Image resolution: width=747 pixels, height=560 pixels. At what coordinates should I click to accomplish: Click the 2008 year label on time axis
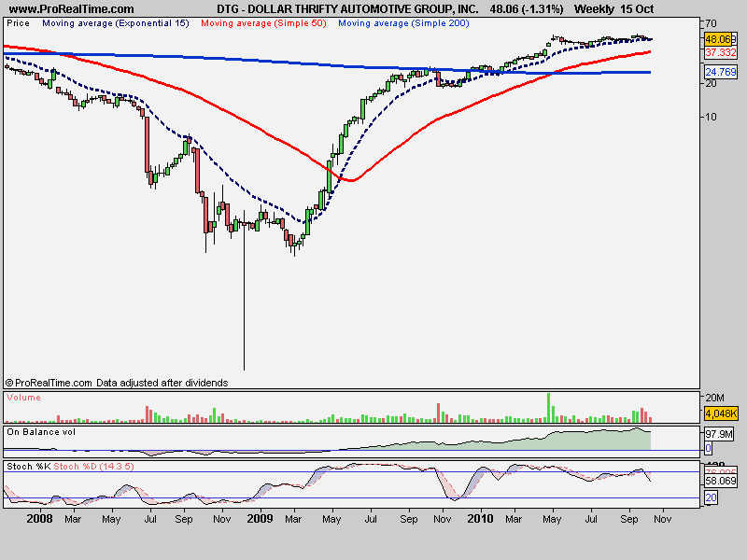pyautogui.click(x=39, y=519)
